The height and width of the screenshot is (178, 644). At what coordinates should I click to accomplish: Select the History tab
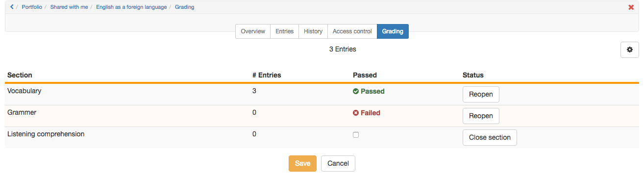[x=313, y=31]
